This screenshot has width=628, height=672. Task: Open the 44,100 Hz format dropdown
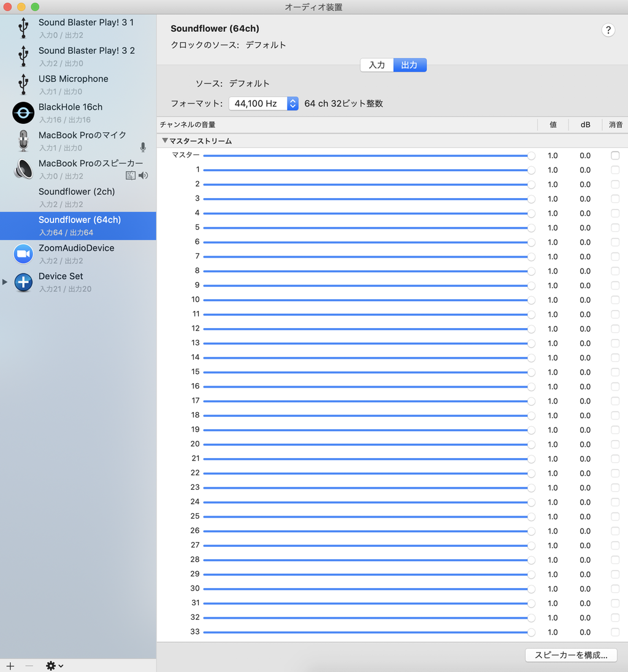(x=264, y=103)
